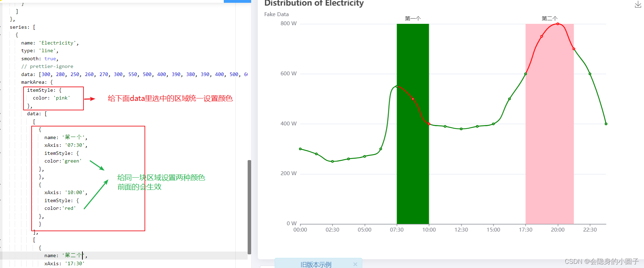Place cursor on "markArea: {" line
Screen dimensions: 644x268
pos(37,82)
